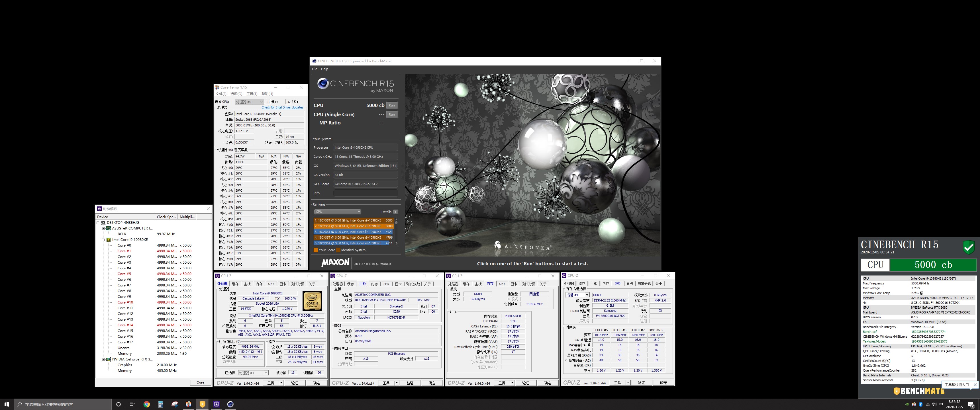Click the Intel Core i9 10980XE chip icon
Viewport: 980px width, 410px height.
[109, 240]
